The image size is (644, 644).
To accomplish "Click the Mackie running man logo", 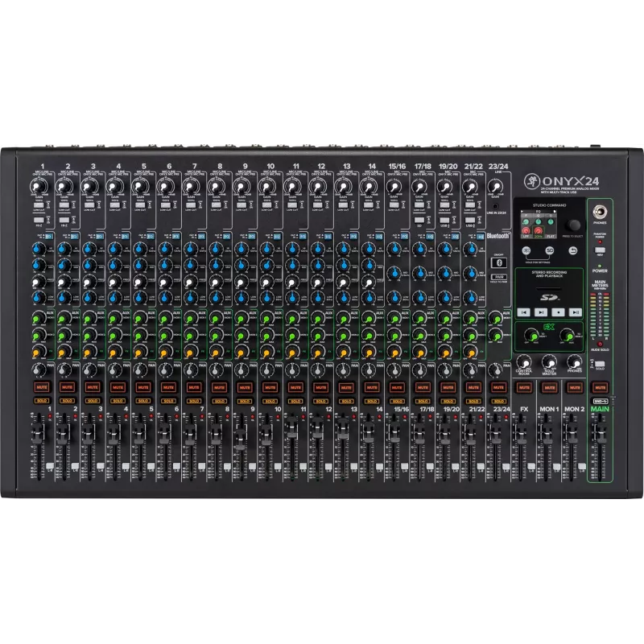I will (x=532, y=180).
